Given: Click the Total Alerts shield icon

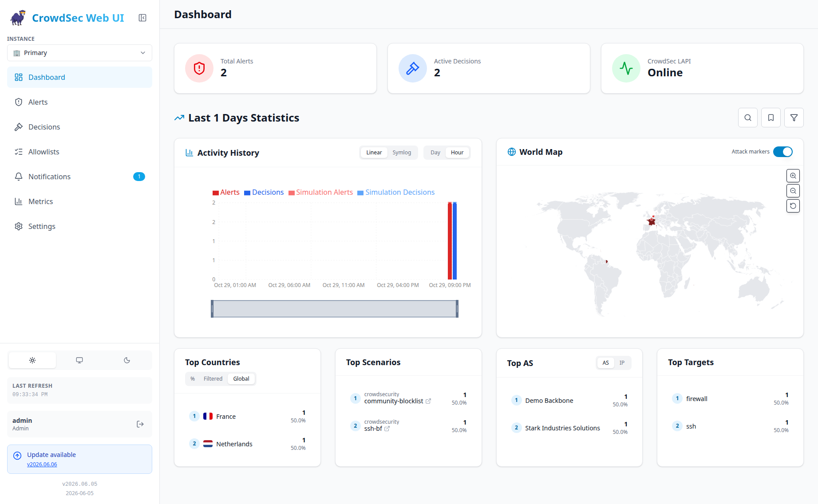Looking at the screenshot, I should pyautogui.click(x=199, y=68).
